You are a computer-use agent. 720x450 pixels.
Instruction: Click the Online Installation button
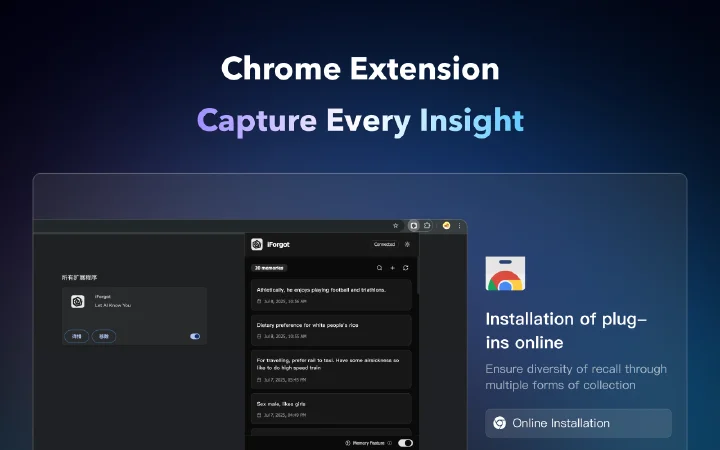click(x=578, y=423)
